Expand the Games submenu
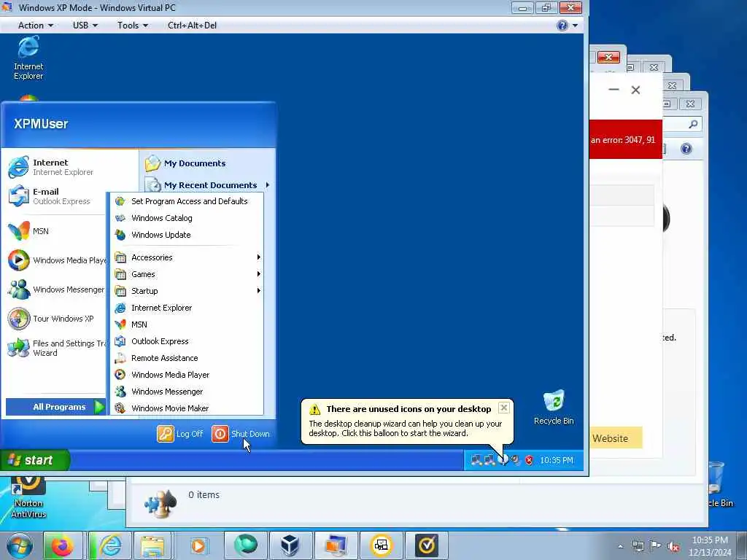The width and height of the screenshot is (747, 560). pos(187,274)
